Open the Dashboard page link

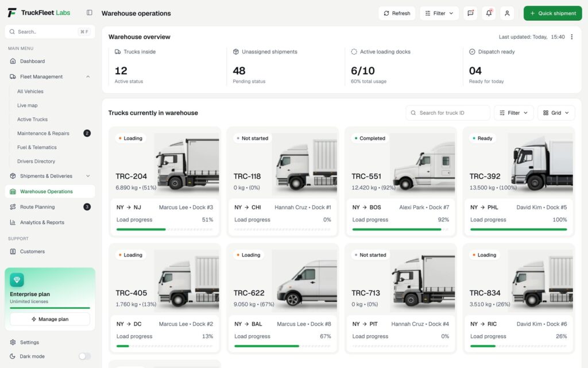point(32,61)
